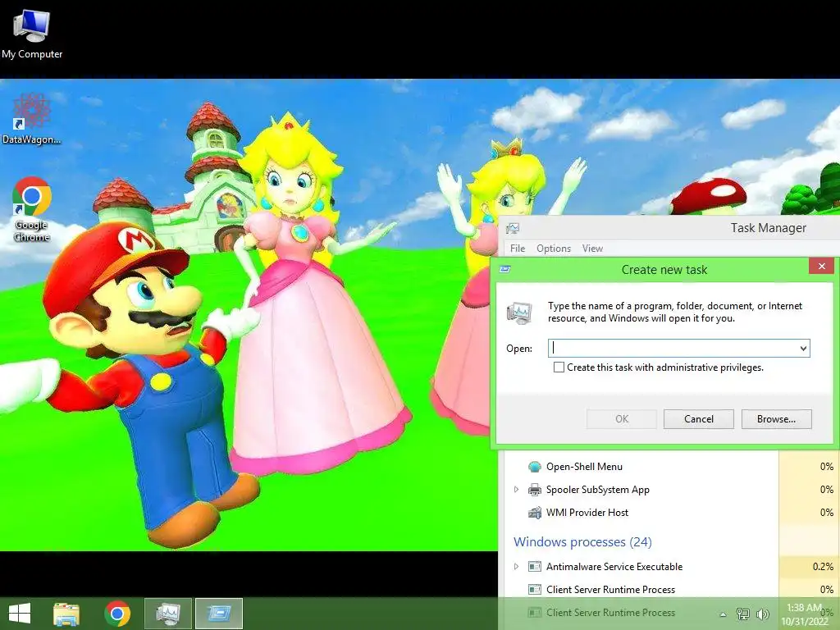Click the Windows Start button
This screenshot has height=630, width=840.
[20, 614]
